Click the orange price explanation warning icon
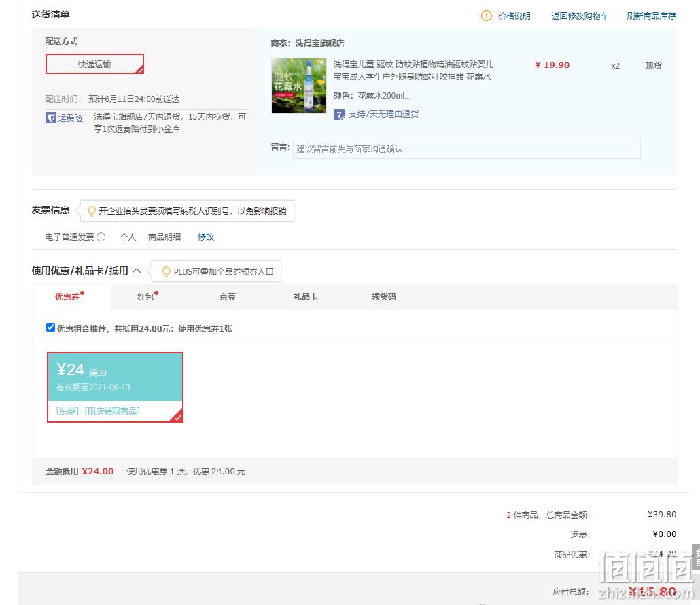The height and width of the screenshot is (605, 700). click(486, 16)
